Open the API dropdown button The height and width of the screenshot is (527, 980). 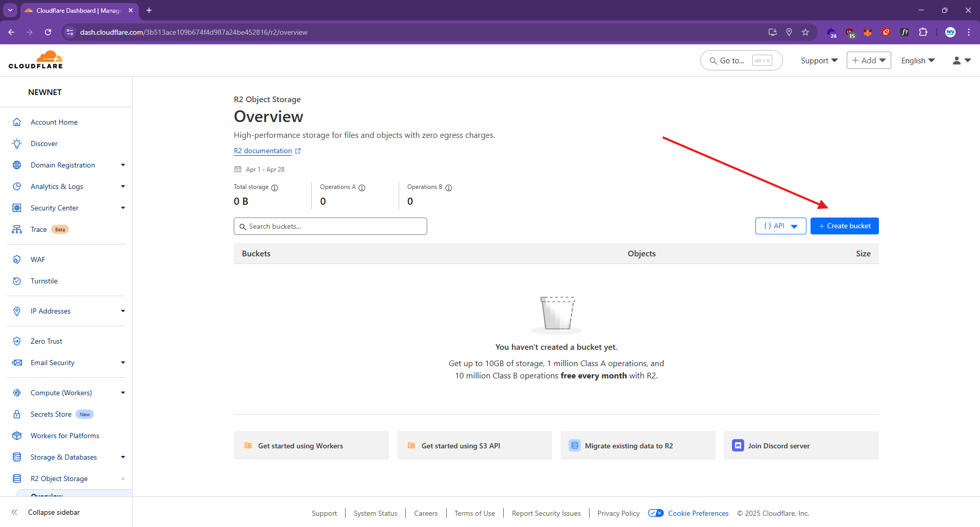pyautogui.click(x=780, y=226)
